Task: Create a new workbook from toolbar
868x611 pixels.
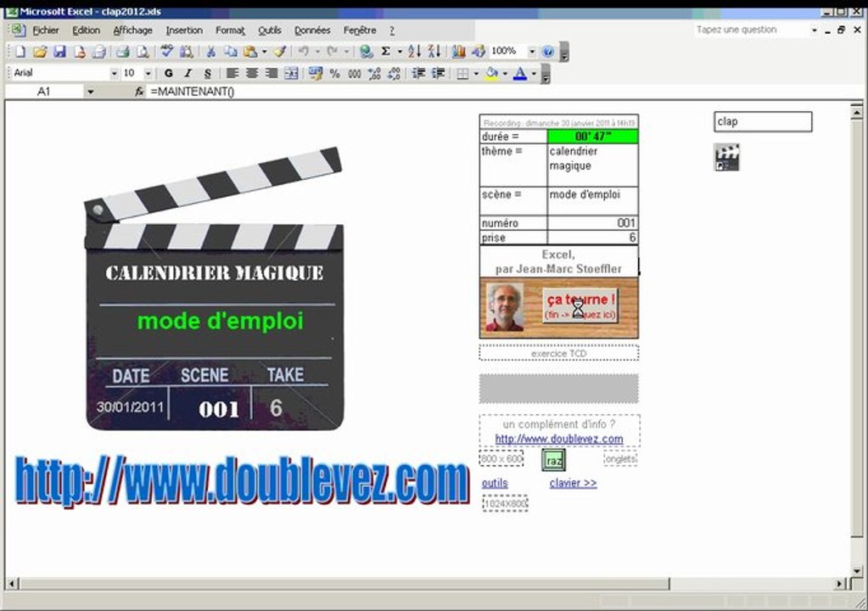Action: coord(20,52)
